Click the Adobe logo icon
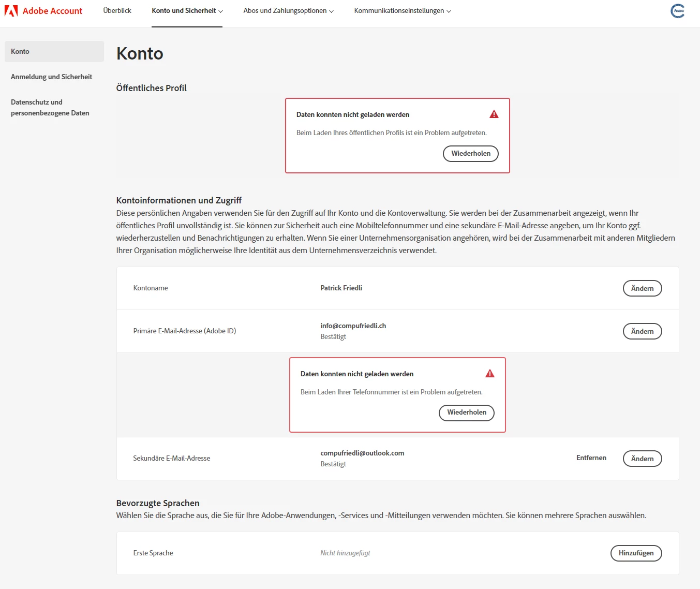 (11, 11)
